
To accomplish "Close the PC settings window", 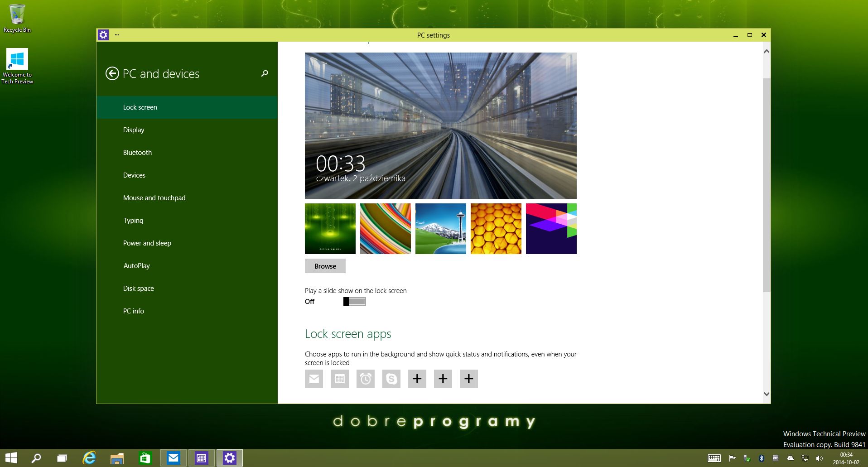I will tap(764, 35).
